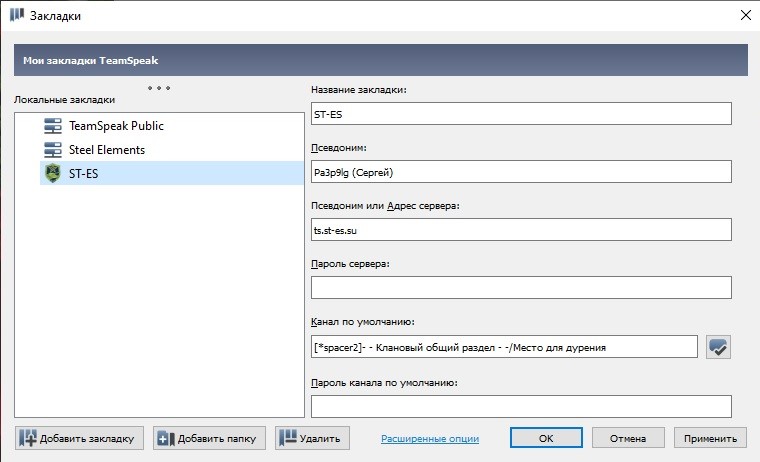
Task: Click Удалить button
Action: [312, 438]
